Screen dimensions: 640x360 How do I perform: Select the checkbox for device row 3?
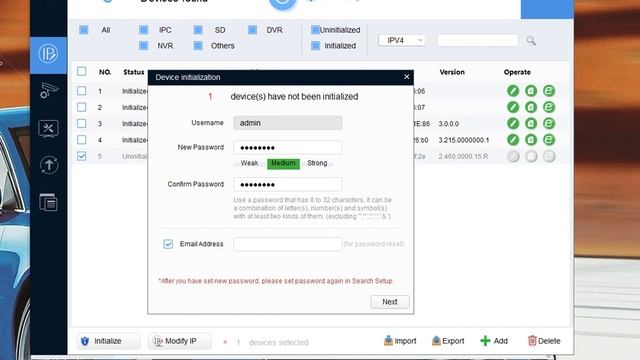pyautogui.click(x=82, y=123)
